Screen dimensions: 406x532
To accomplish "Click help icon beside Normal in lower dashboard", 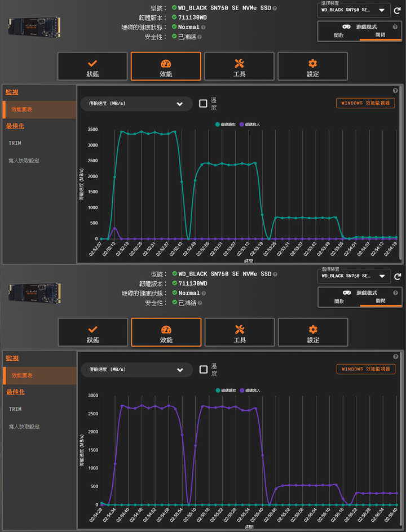I will [x=204, y=293].
